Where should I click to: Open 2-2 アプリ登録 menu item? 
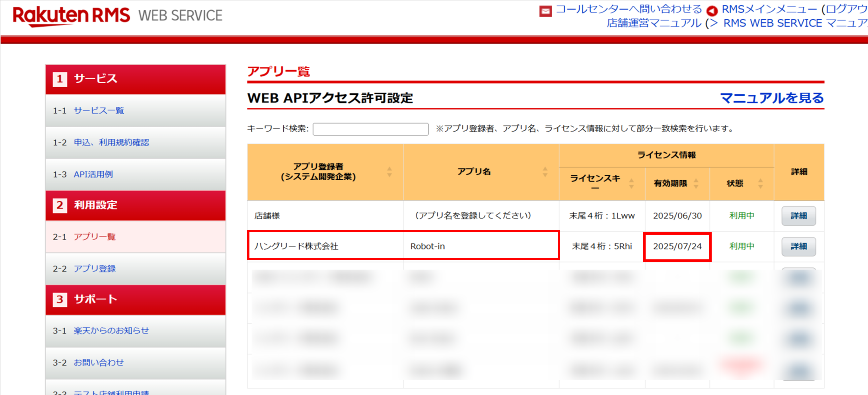coord(135,269)
